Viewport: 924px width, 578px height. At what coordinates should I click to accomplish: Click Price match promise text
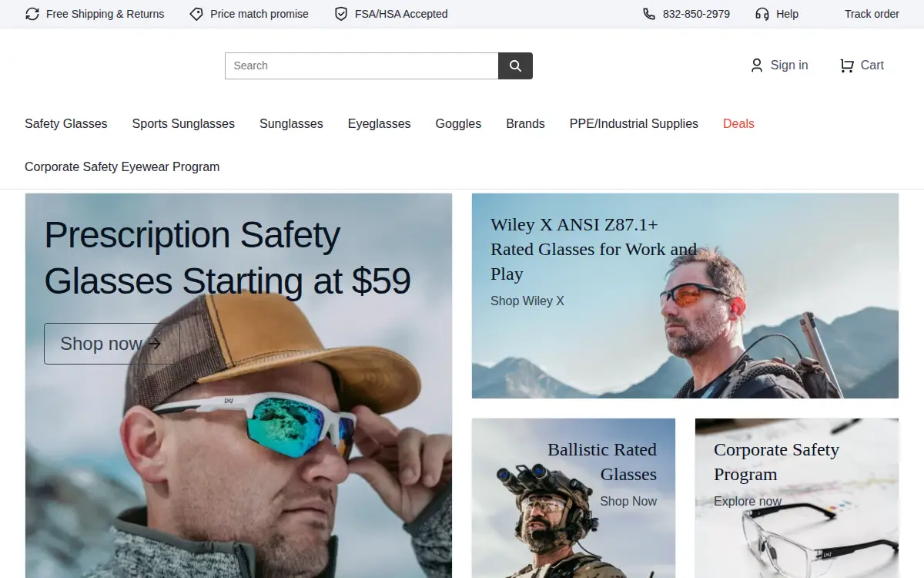click(259, 14)
